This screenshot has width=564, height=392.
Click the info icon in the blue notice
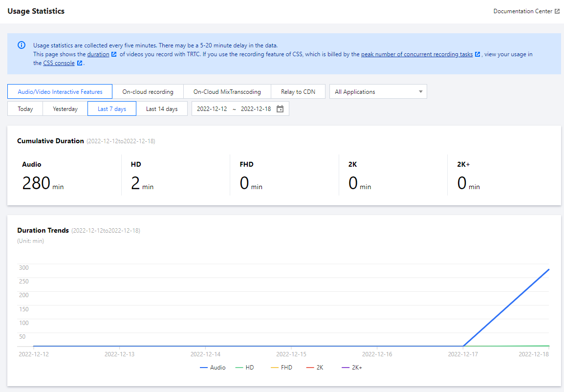click(x=22, y=45)
